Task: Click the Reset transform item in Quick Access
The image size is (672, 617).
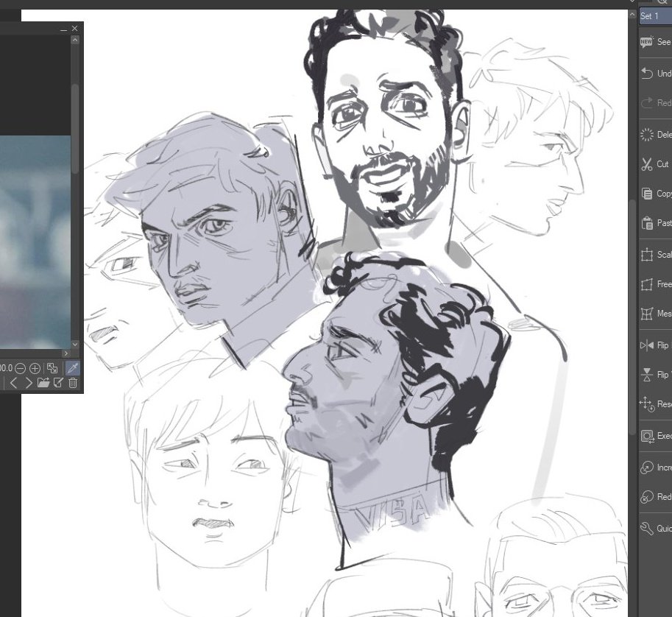Action: (655, 404)
